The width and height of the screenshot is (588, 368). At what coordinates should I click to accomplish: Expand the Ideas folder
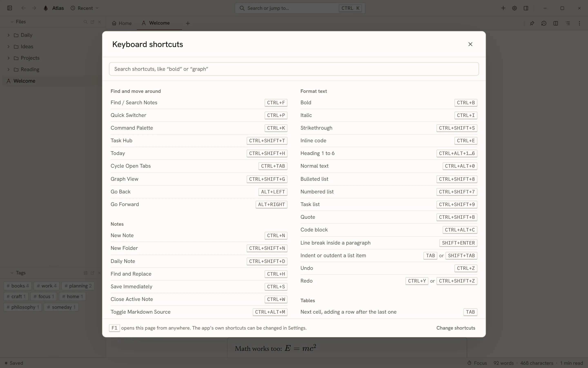coord(9,46)
